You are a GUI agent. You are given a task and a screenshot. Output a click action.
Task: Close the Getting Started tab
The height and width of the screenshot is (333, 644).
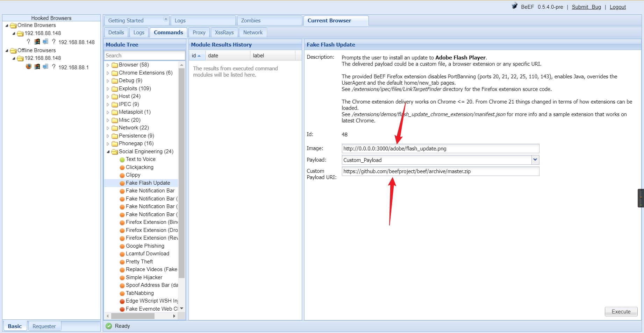click(166, 19)
